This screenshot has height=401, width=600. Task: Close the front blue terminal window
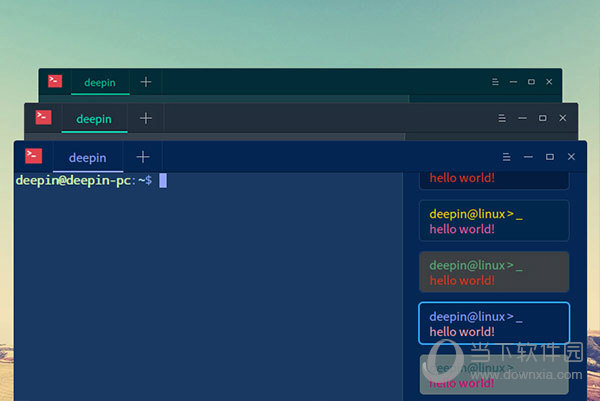[x=571, y=156]
